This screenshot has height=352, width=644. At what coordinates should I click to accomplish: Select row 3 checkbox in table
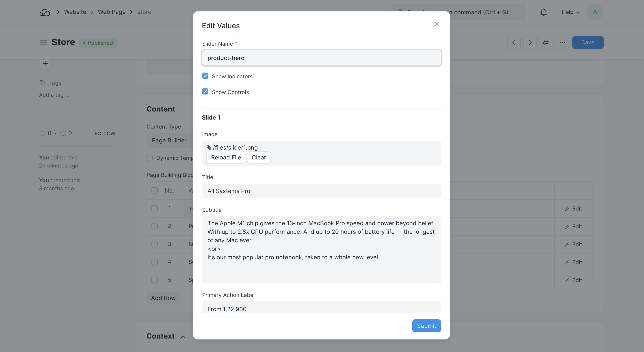coord(154,244)
